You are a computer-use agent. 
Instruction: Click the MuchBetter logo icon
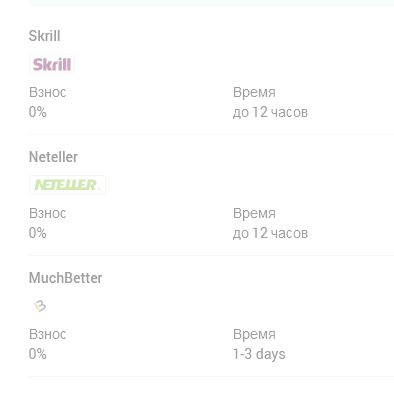(40, 306)
